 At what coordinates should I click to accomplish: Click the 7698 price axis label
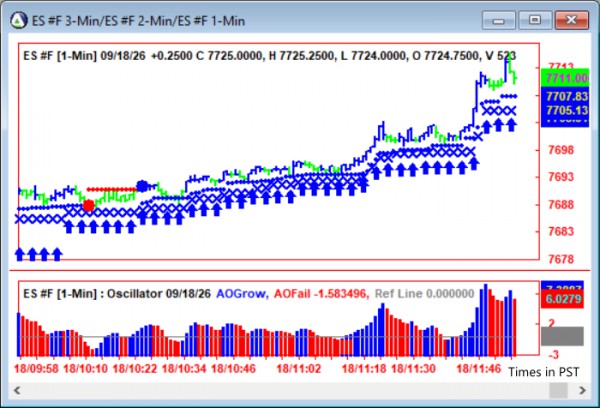pyautogui.click(x=561, y=150)
